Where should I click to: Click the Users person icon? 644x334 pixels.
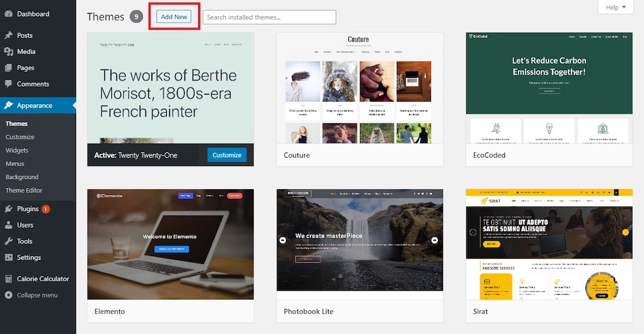(8, 225)
